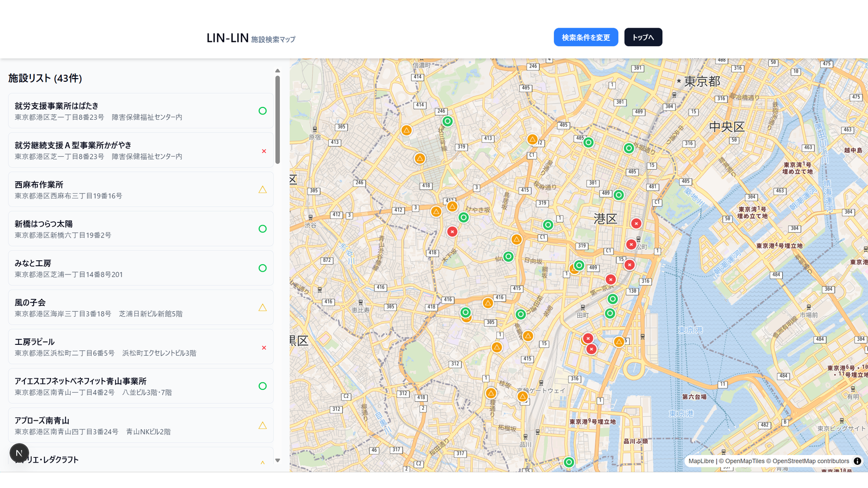This screenshot has height=488, width=868.
Task: Click the 中央区 label on the map
Action: (x=727, y=127)
